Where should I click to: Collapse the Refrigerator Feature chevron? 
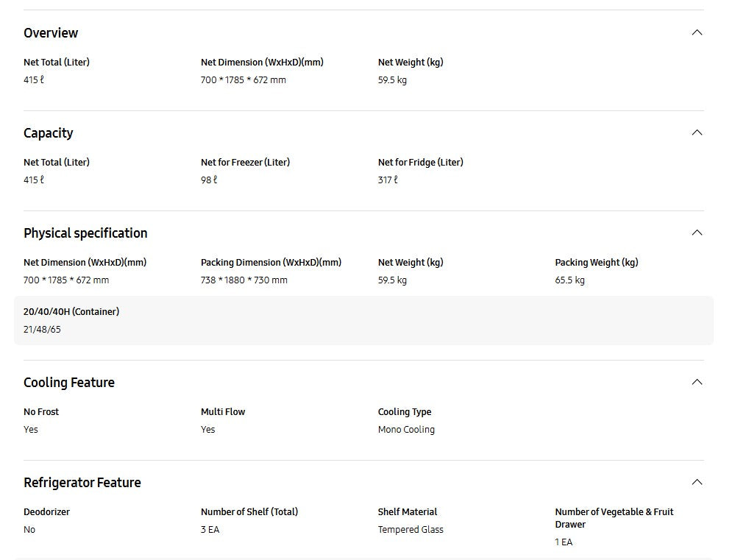697,482
